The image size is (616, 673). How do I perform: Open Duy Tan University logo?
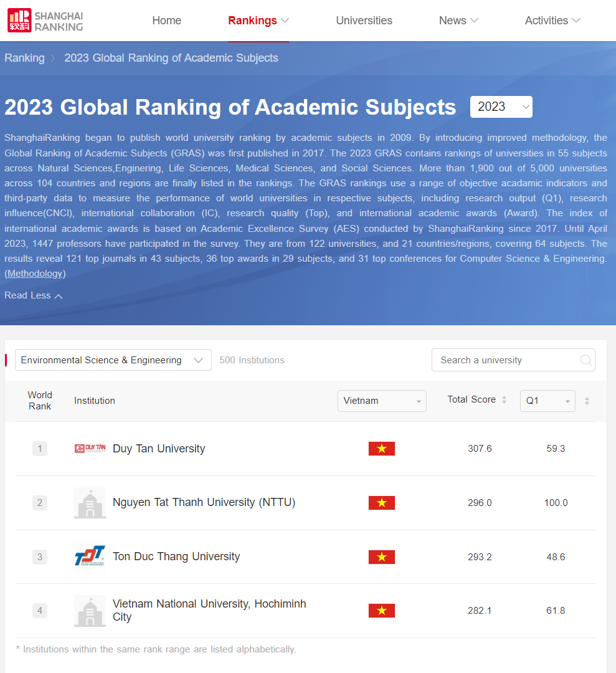pyautogui.click(x=90, y=449)
